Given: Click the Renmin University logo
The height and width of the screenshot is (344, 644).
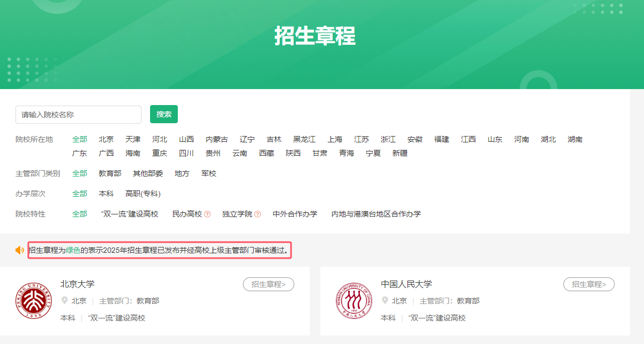Looking at the screenshot, I should click(x=354, y=301).
